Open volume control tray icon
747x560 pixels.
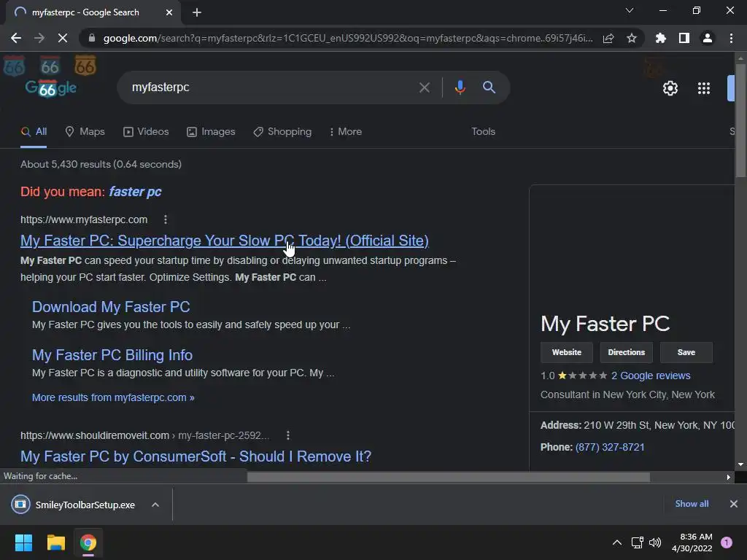(655, 542)
